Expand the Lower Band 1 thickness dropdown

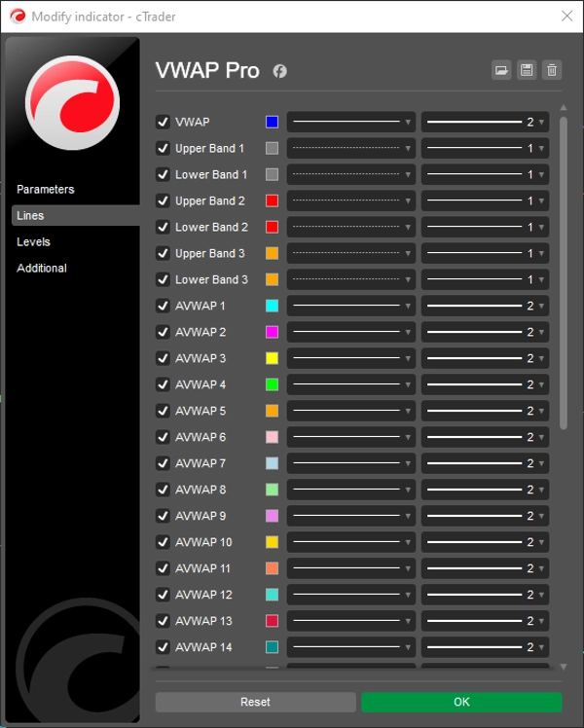coord(485,174)
